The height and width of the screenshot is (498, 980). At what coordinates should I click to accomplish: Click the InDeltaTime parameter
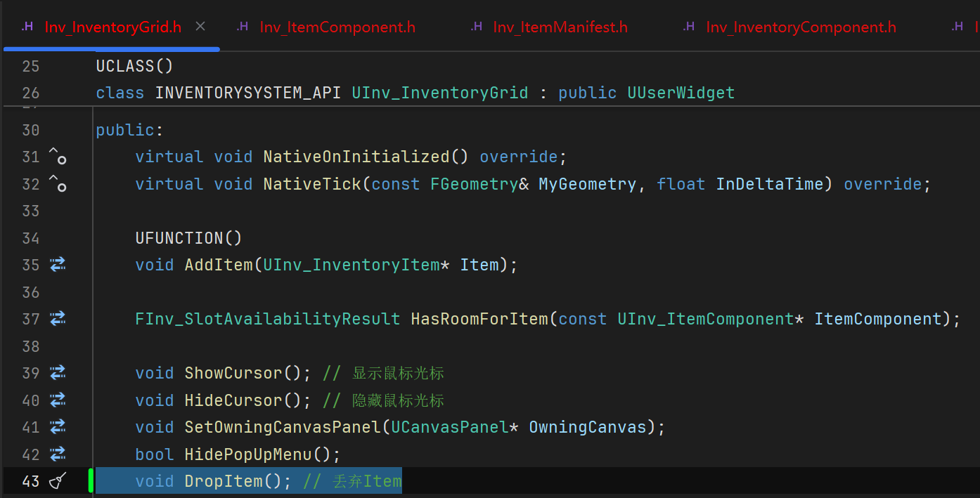point(770,183)
